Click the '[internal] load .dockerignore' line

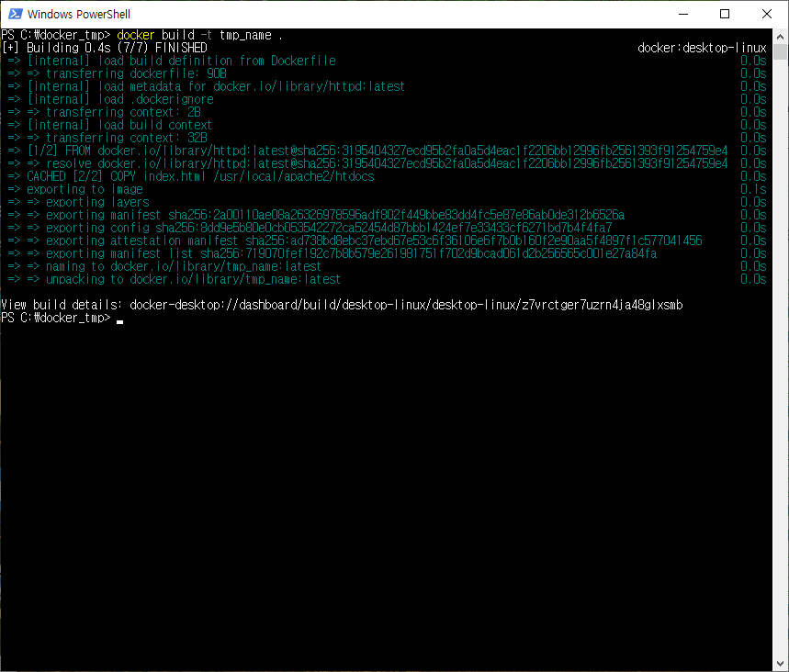(111, 99)
